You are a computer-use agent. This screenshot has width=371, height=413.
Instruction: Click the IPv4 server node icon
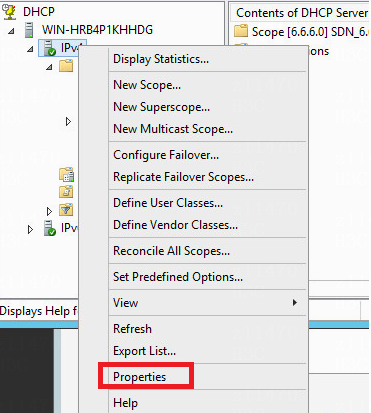50,48
